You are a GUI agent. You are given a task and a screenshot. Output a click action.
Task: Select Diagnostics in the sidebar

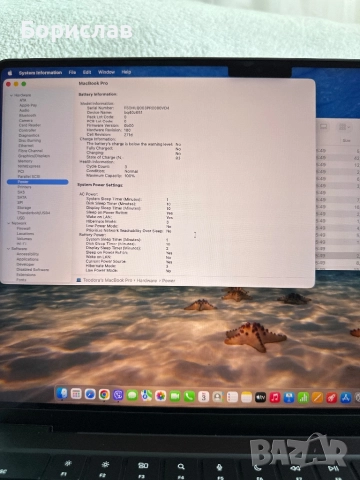pyautogui.click(x=29, y=136)
